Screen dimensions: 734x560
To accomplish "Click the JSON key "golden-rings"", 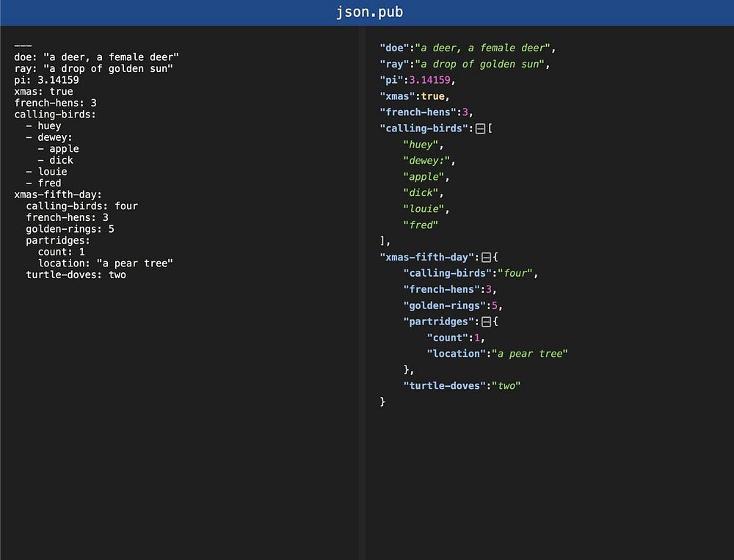I will coord(444,306).
